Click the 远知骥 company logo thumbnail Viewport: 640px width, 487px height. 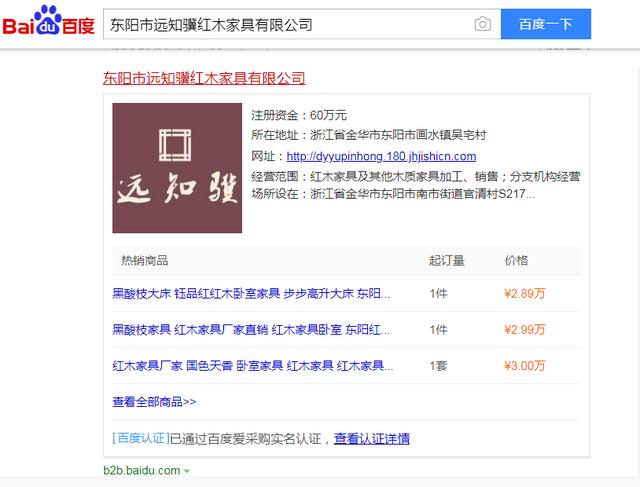[x=177, y=168]
